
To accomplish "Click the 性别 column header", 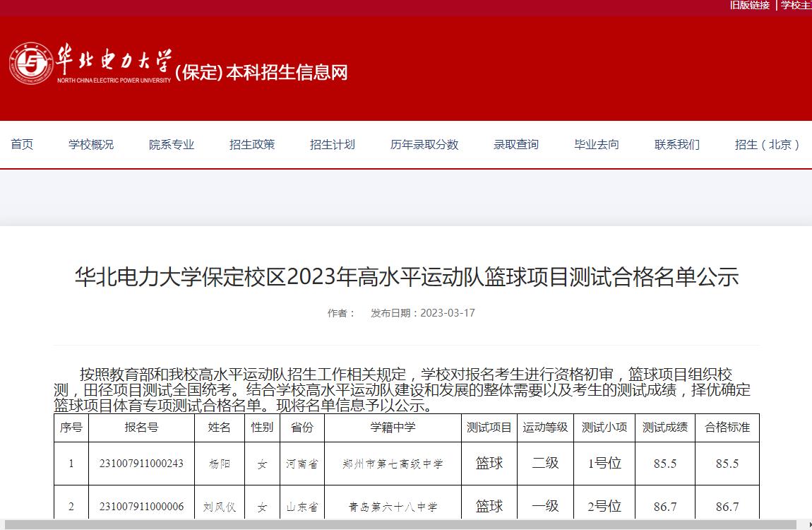I will (x=262, y=428).
